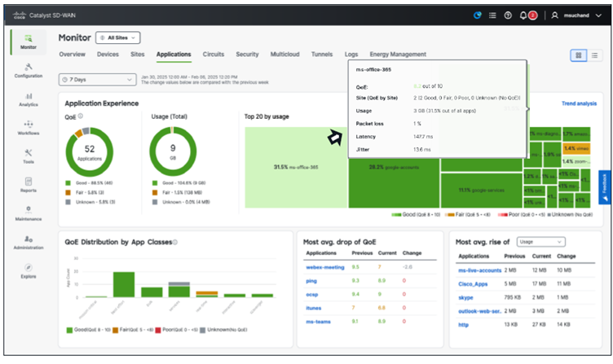Open the Usage dropdown in Most avg. rise
Image resolution: width=613 pixels, height=364 pixels.
[540, 242]
